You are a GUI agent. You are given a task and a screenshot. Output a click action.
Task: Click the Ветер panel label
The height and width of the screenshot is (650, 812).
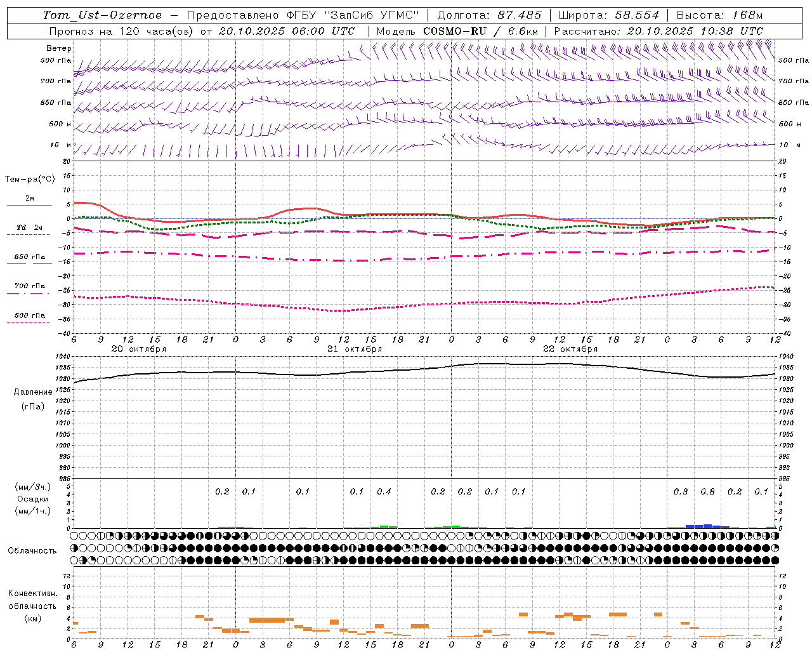point(59,48)
